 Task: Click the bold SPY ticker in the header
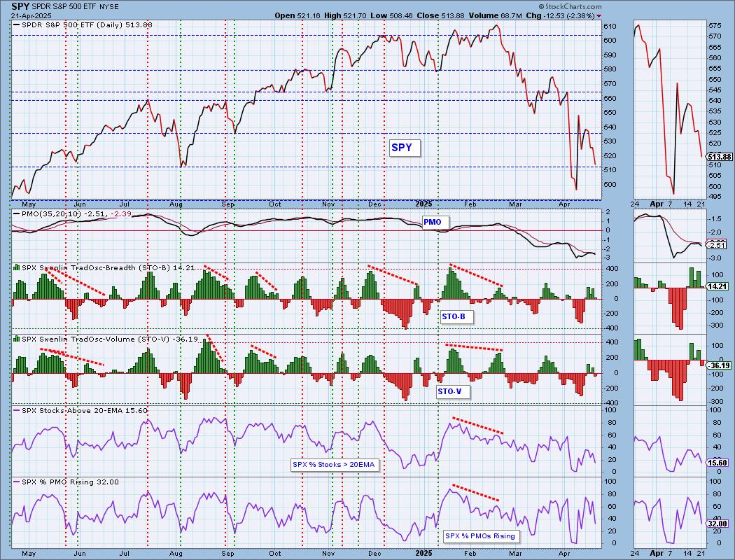click(20, 6)
